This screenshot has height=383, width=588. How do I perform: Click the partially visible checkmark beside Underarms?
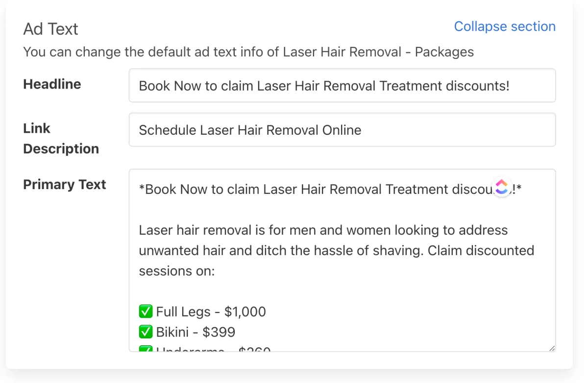coord(146,349)
